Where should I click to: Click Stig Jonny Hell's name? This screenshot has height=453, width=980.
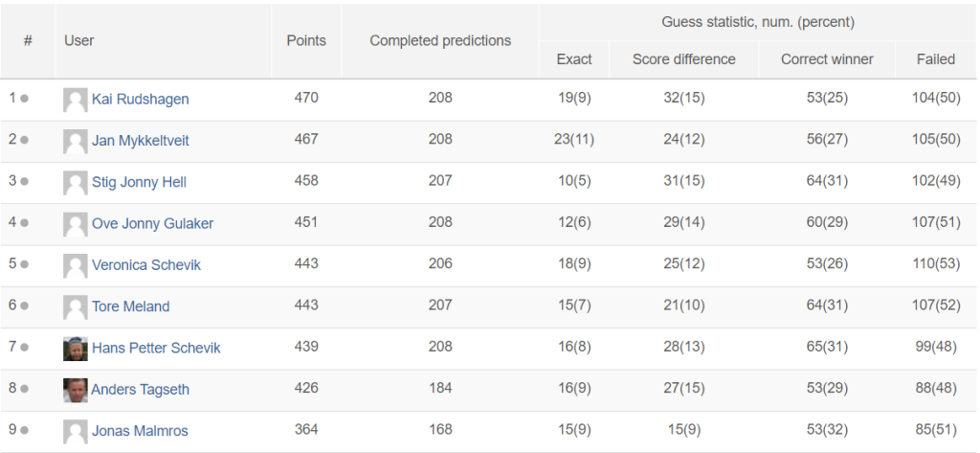click(x=139, y=182)
